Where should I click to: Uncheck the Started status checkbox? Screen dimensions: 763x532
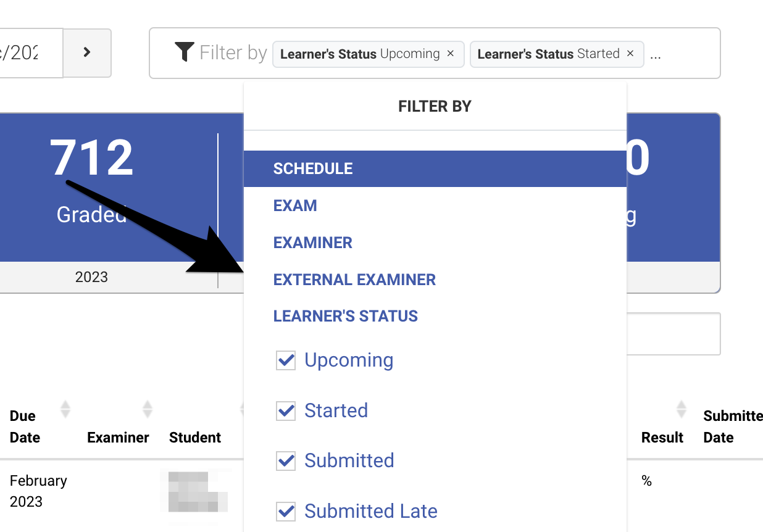(286, 410)
